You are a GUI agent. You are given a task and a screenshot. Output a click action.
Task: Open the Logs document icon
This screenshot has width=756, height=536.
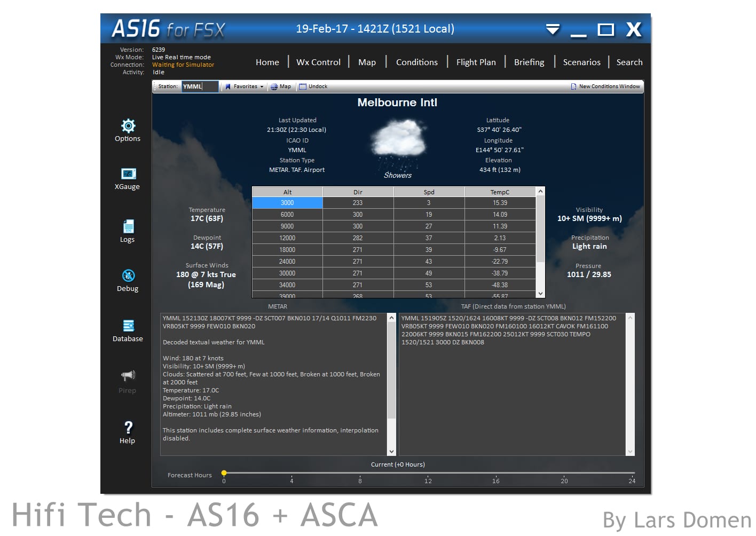[128, 226]
